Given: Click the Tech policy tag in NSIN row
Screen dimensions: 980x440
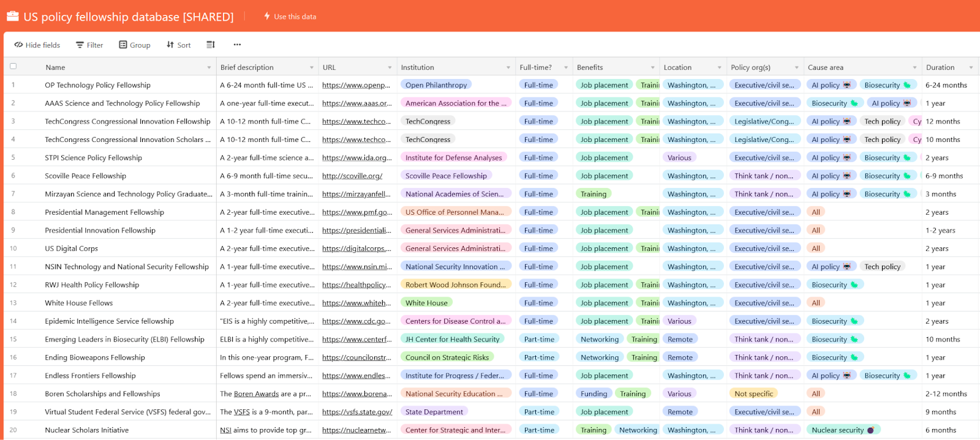Looking at the screenshot, I should [882, 266].
